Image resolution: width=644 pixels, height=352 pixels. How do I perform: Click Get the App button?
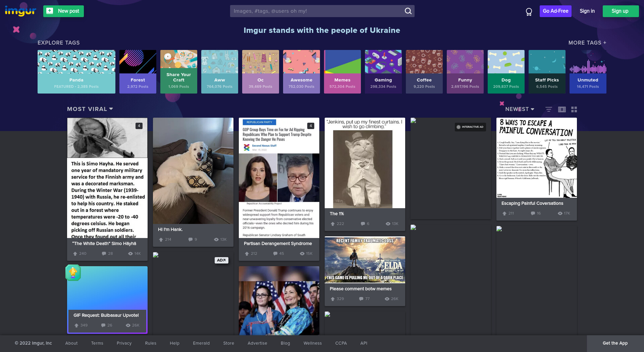615,343
